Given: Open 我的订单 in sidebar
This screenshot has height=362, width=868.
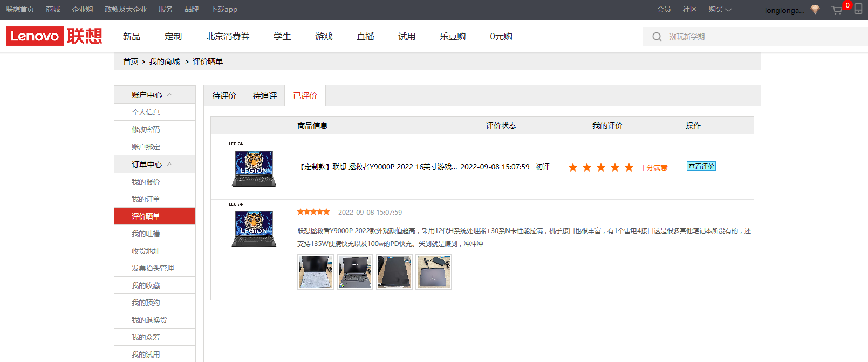Looking at the screenshot, I should click(x=155, y=199).
